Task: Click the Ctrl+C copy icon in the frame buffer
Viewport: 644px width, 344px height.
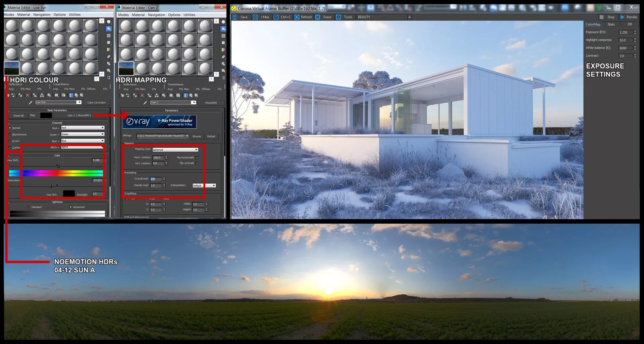Action: [276, 17]
